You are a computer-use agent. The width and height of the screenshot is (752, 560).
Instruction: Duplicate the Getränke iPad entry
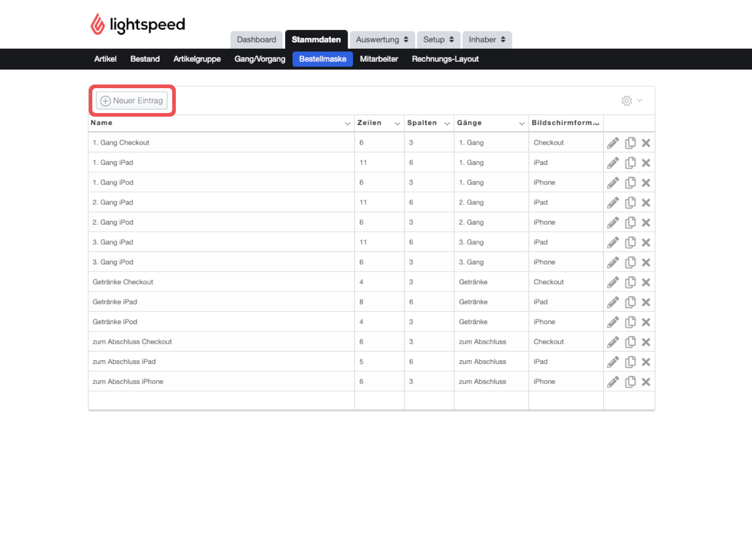(x=630, y=302)
